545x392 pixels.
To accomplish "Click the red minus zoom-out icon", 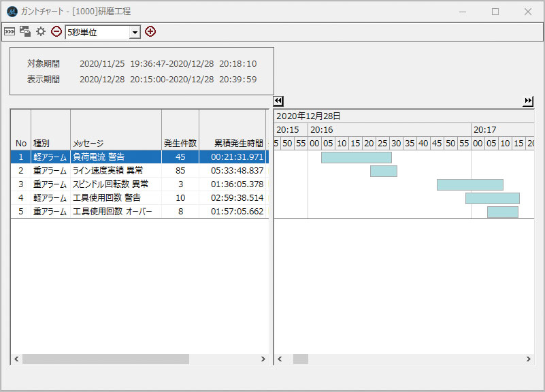I will (56, 31).
